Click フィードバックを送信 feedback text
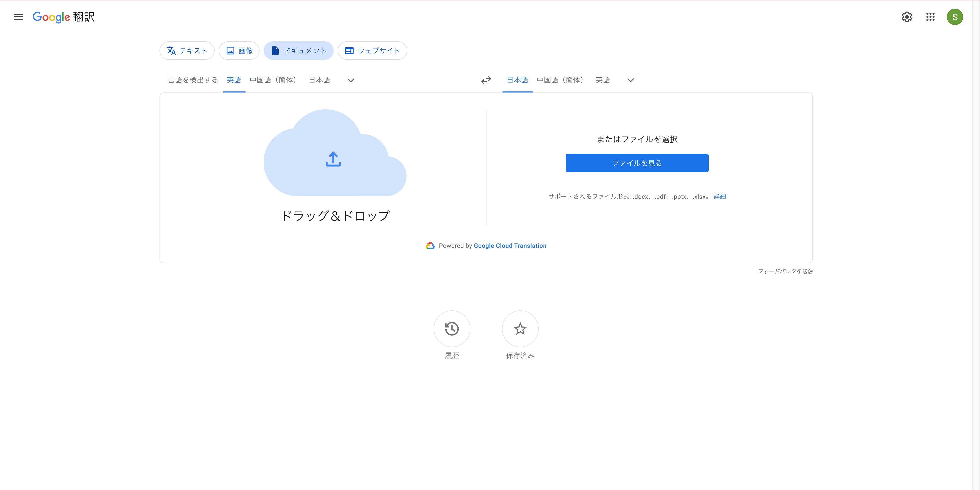This screenshot has width=980, height=490. pyautogui.click(x=785, y=271)
